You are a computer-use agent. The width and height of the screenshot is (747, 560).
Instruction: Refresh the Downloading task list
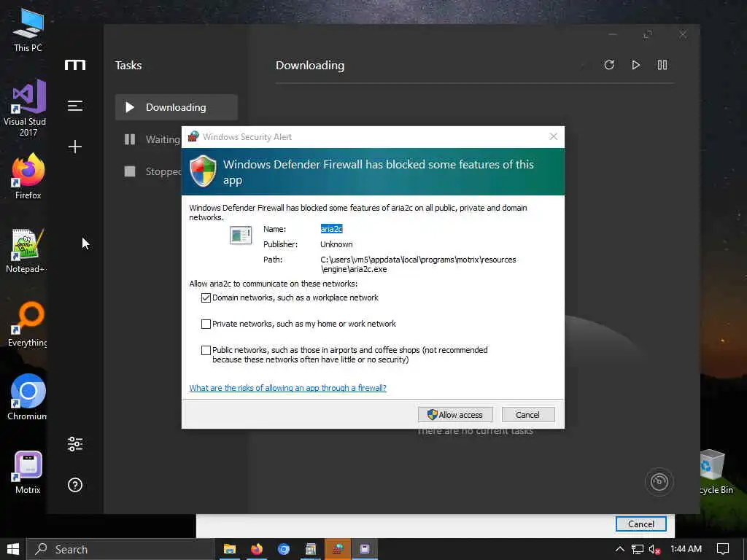[609, 65]
